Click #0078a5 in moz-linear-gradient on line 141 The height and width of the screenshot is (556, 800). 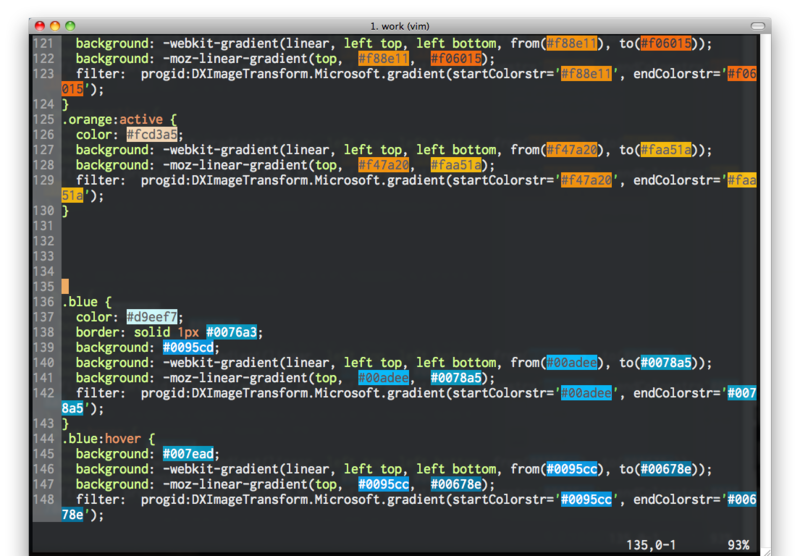click(x=456, y=378)
